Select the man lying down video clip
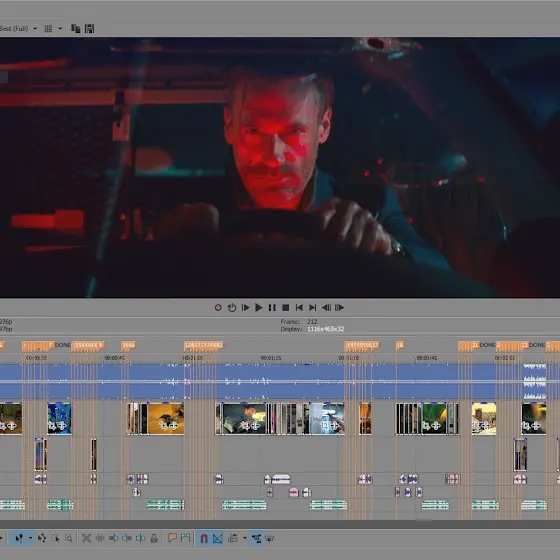Screen dimensions: 560x560 pos(244,419)
